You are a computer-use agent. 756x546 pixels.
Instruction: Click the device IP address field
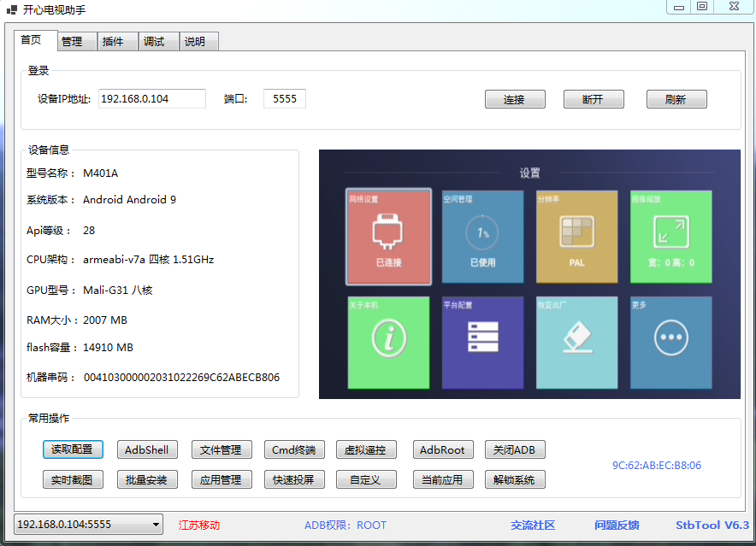(152, 99)
